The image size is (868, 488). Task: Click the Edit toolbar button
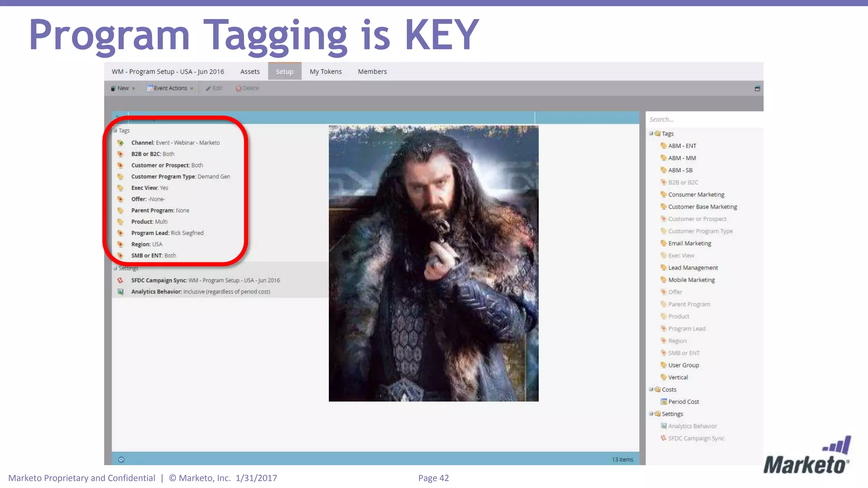(x=214, y=88)
